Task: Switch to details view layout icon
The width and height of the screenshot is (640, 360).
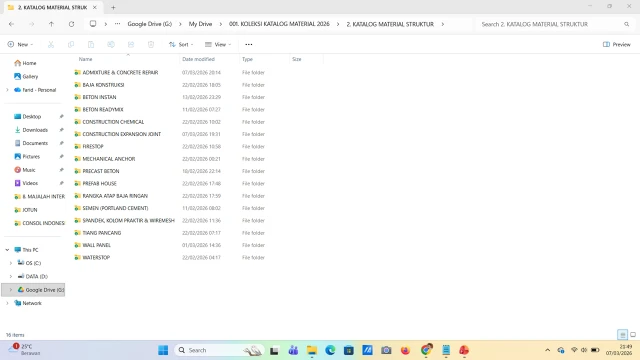Action: pos(622,335)
